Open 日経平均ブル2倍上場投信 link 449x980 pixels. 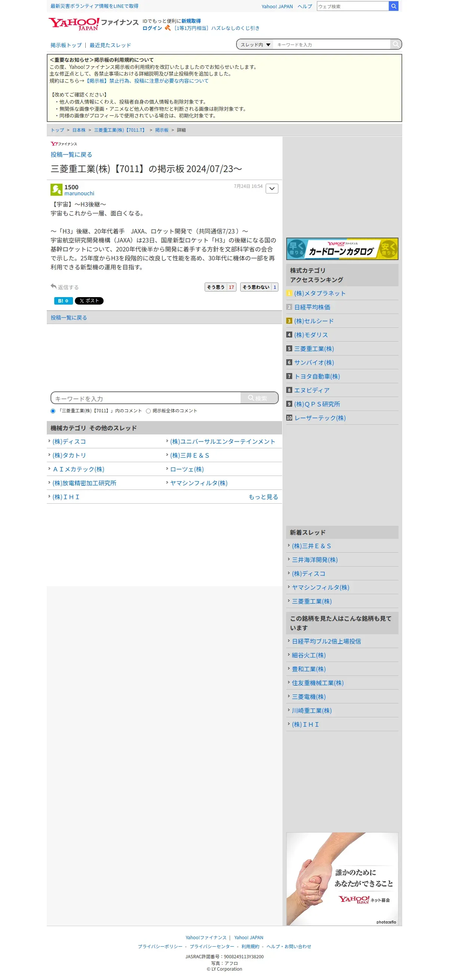click(327, 641)
